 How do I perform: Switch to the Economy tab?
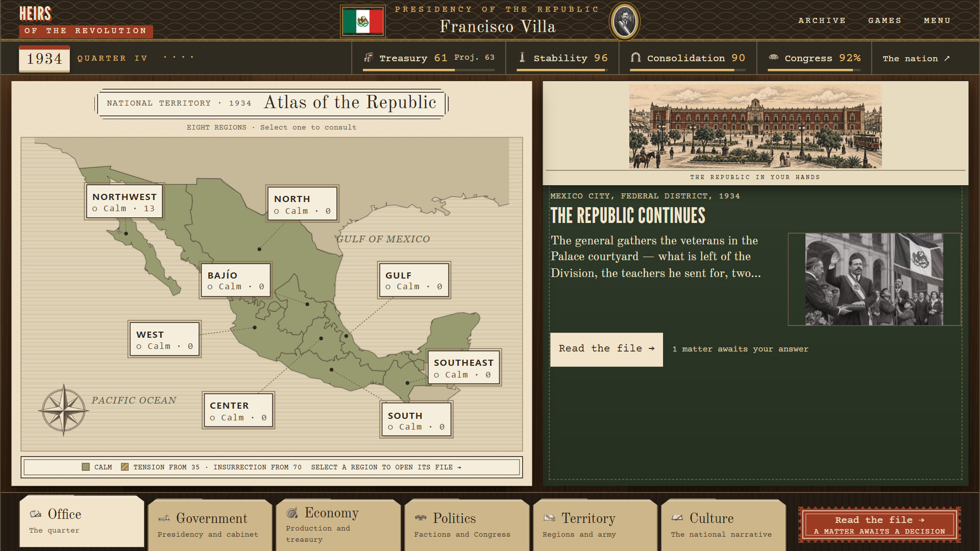(338, 525)
